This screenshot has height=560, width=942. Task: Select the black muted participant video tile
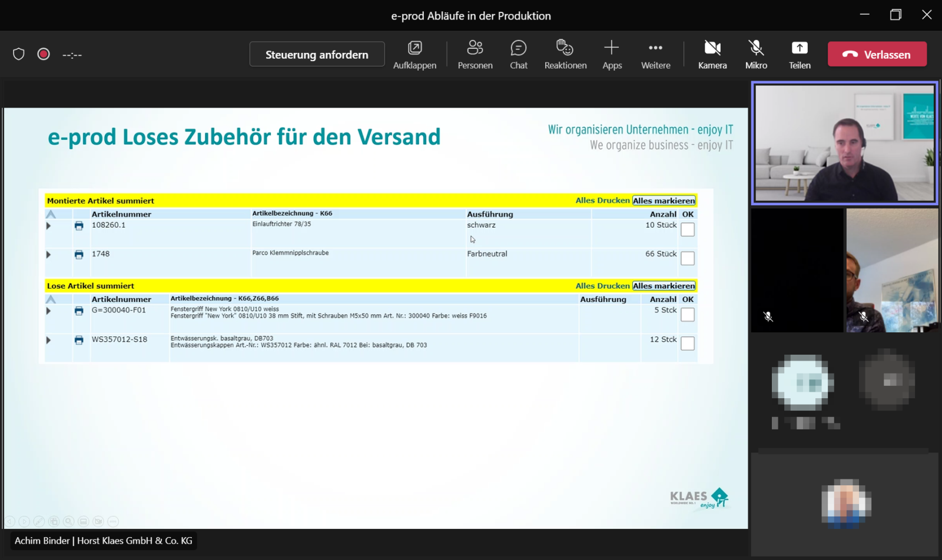pos(797,271)
